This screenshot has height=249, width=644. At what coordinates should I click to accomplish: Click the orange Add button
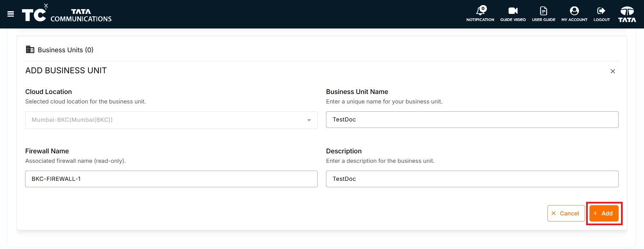coord(604,213)
